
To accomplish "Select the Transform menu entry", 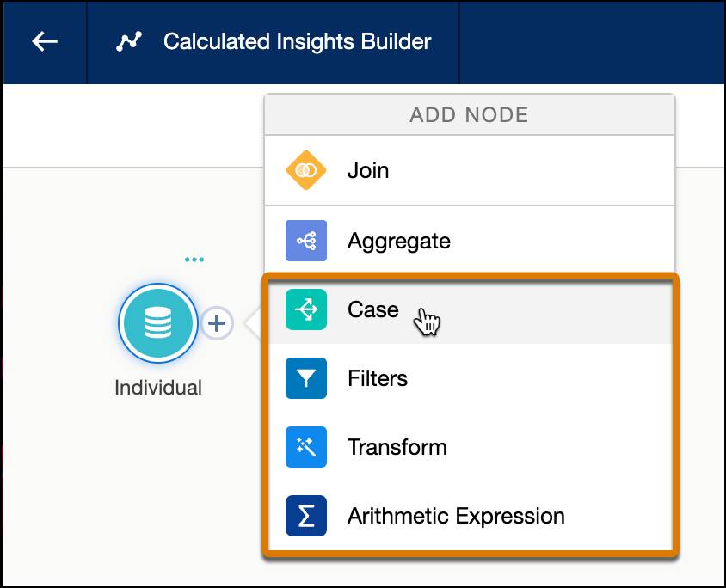I will point(470,447).
